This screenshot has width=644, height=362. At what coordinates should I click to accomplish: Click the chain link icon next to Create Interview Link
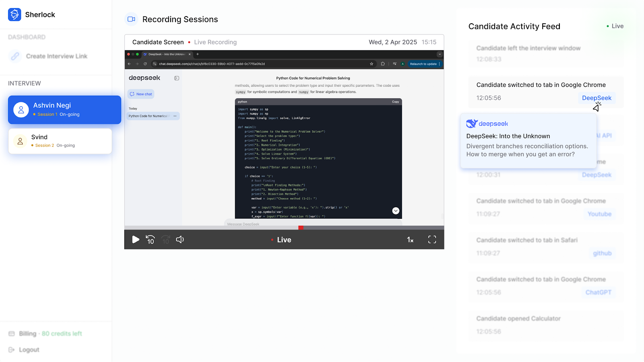point(15,56)
